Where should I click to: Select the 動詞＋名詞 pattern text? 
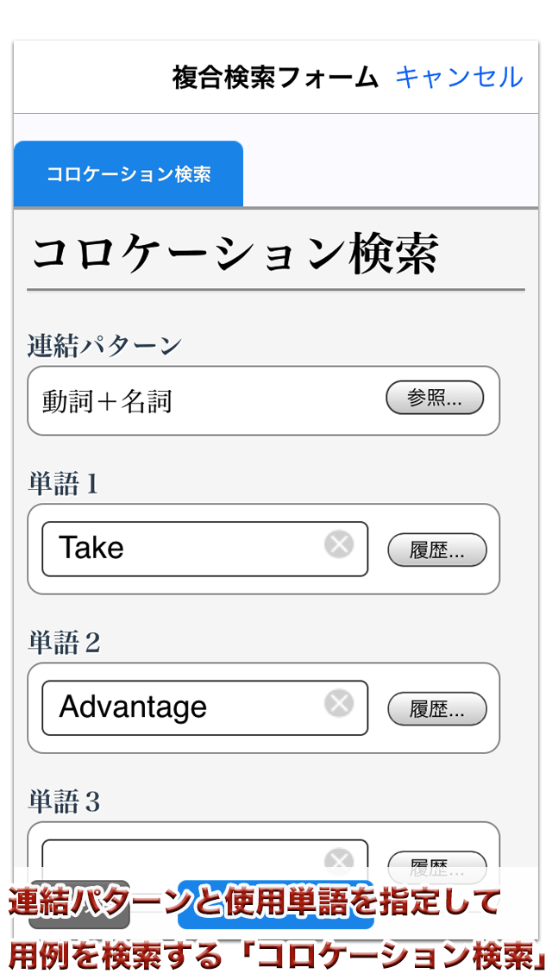[107, 401]
